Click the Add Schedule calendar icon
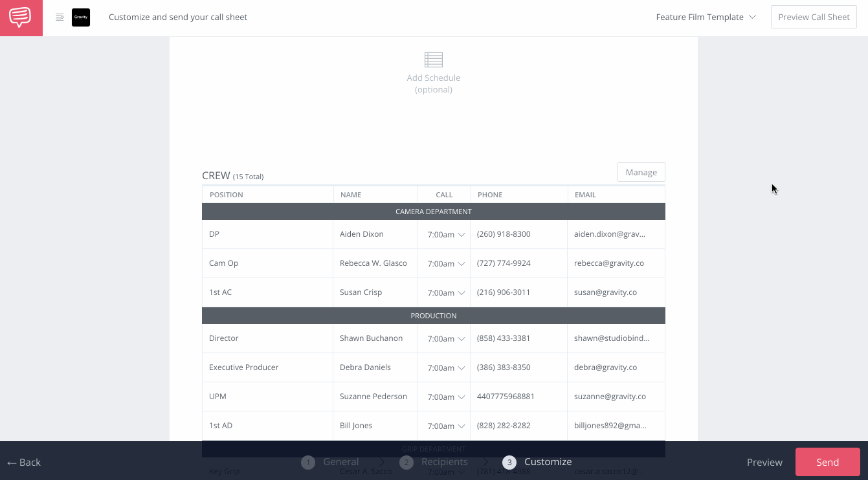This screenshot has height=480, width=868. click(433, 58)
